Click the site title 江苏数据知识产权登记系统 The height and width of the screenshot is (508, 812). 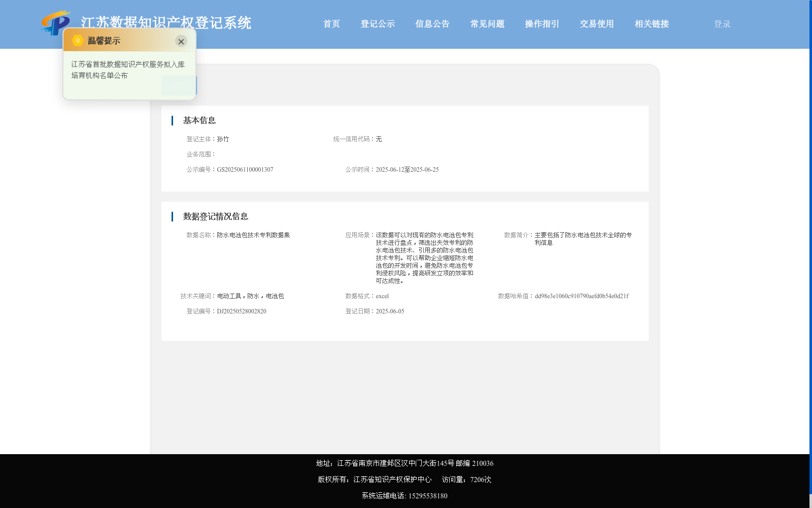(x=166, y=23)
